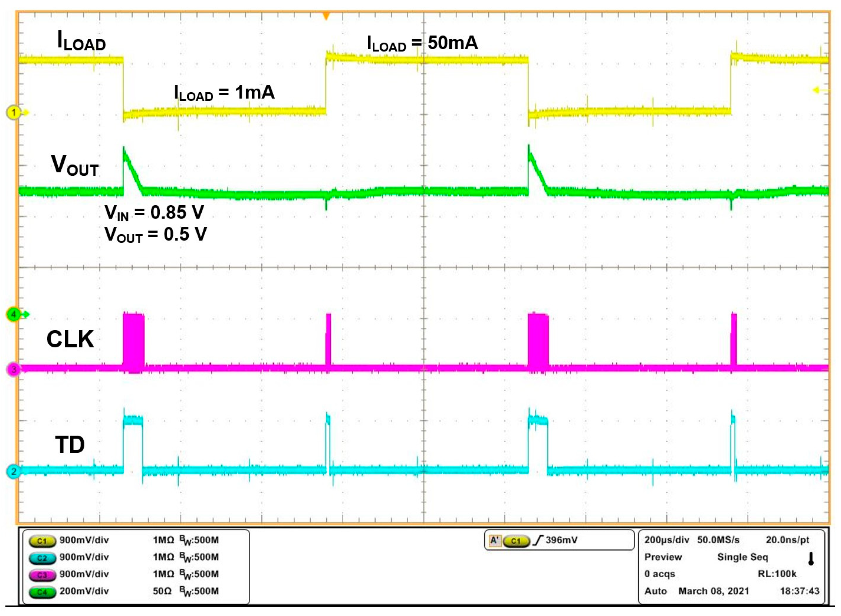Click the C4 50Ω termination readout
This screenshot has height=616, width=841.
coord(162,591)
